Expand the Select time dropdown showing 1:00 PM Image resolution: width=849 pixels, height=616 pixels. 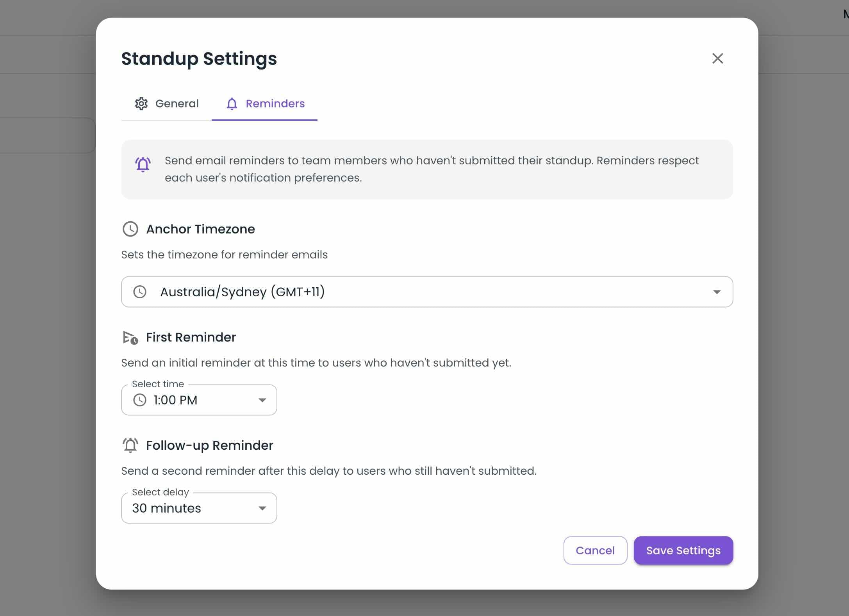pyautogui.click(x=199, y=400)
